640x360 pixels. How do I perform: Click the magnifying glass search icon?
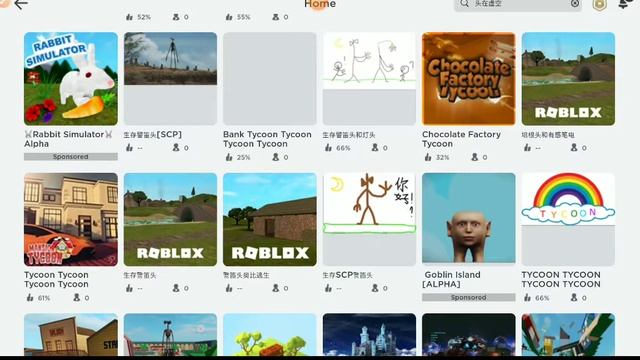(464, 4)
